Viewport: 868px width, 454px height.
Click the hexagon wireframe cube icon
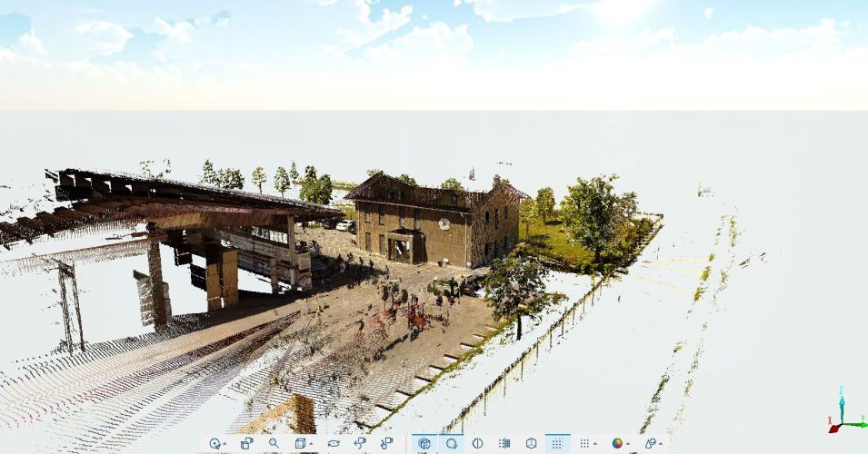(531, 444)
